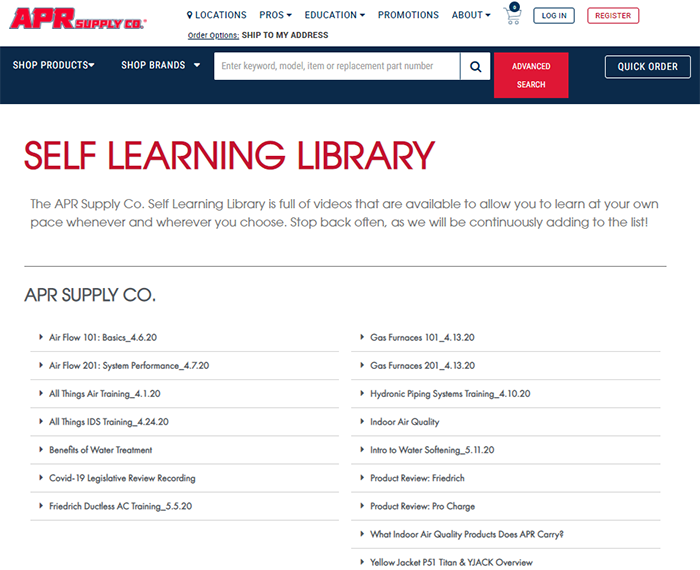
Task: Open the Education dropdown menu
Action: (x=334, y=15)
